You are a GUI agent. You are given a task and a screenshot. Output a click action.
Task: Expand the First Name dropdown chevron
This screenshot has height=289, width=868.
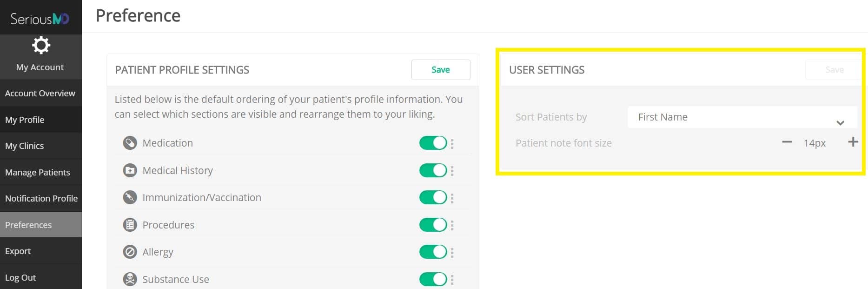[840, 123]
